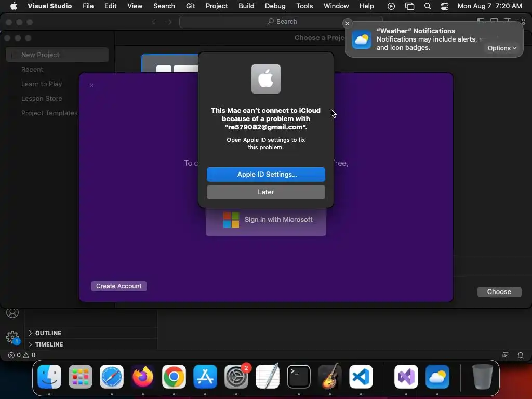Open GarageBand from the Dock
Viewport: 532px width, 399px height.
(330, 376)
